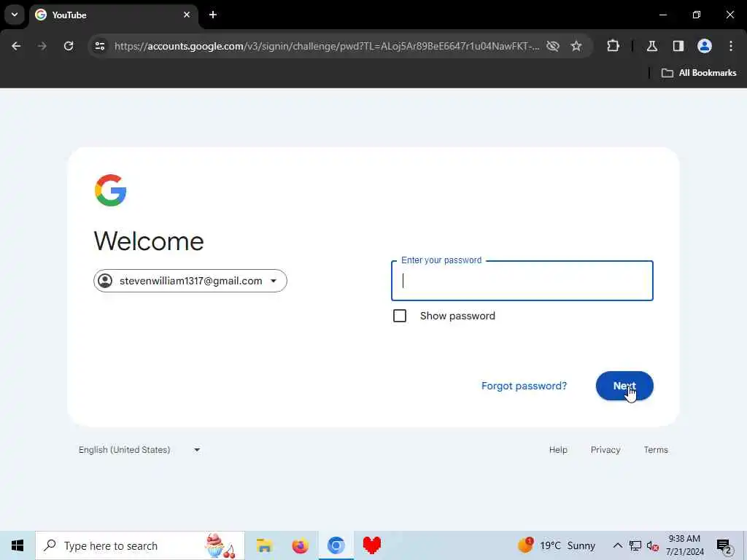The width and height of the screenshot is (747, 560).
Task: Open the stevenwilliam1317@gmail.com account switcher
Action: 190,281
